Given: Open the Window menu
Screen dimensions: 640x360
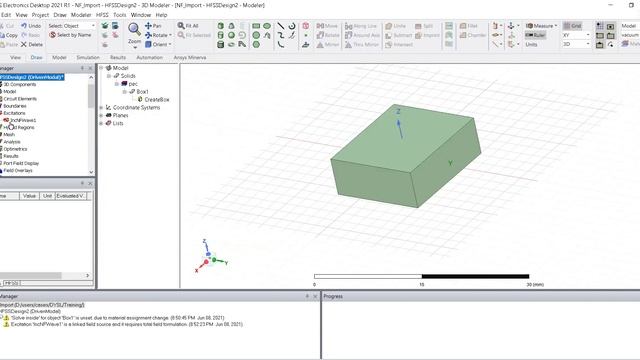Looking at the screenshot, I should pos(140,15).
